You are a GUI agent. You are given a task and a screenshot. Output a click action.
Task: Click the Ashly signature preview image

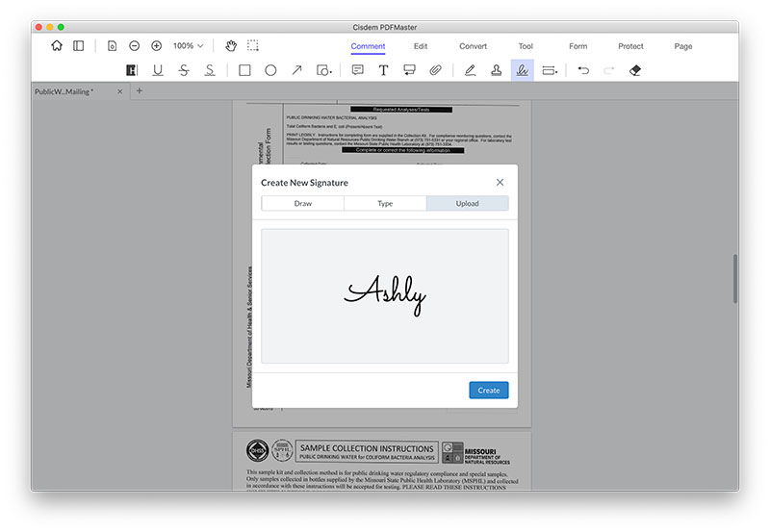(x=384, y=295)
